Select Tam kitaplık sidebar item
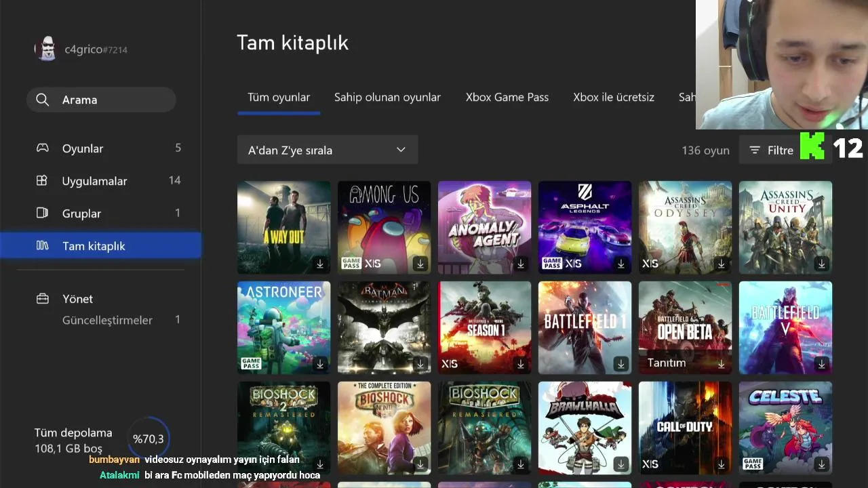Image resolution: width=868 pixels, height=488 pixels. pyautogui.click(x=100, y=245)
